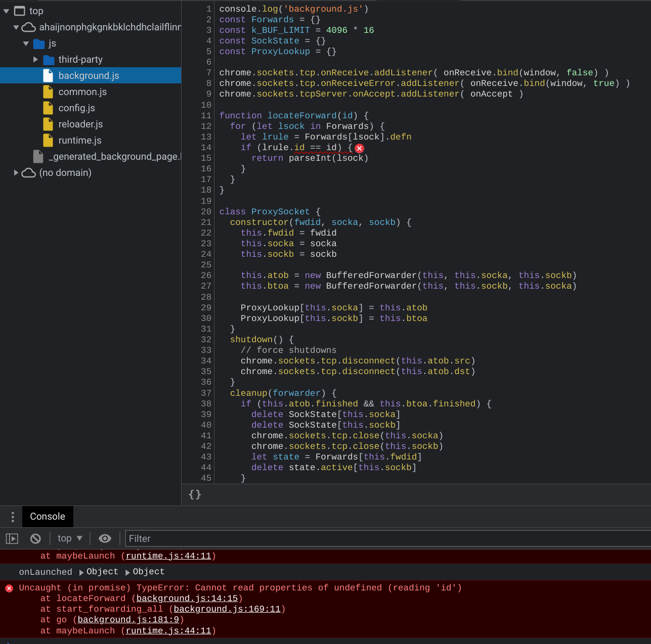The height and width of the screenshot is (644, 651).
Task: Open _generated_background_page file
Action: coord(91,157)
